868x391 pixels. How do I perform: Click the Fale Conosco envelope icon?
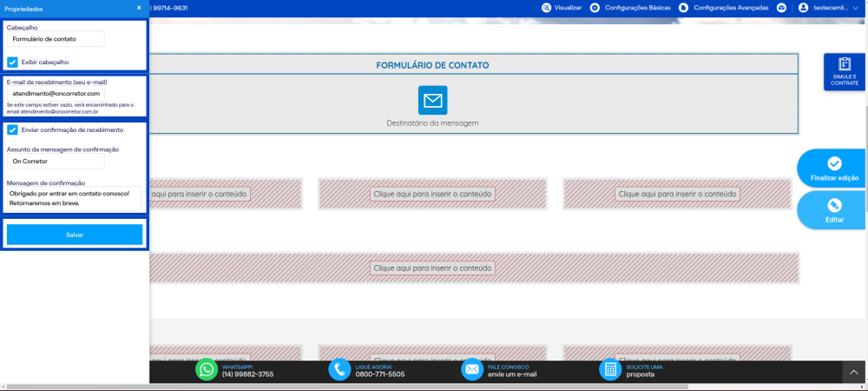tap(472, 370)
